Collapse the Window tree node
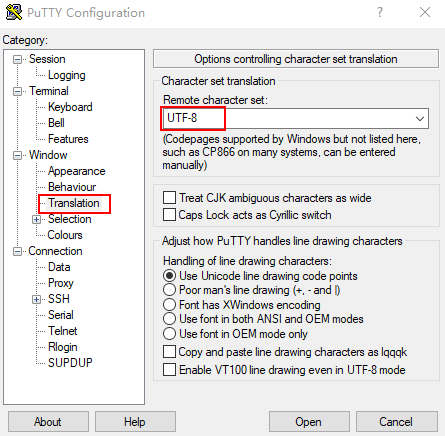This screenshot has width=445, height=436. (17, 156)
